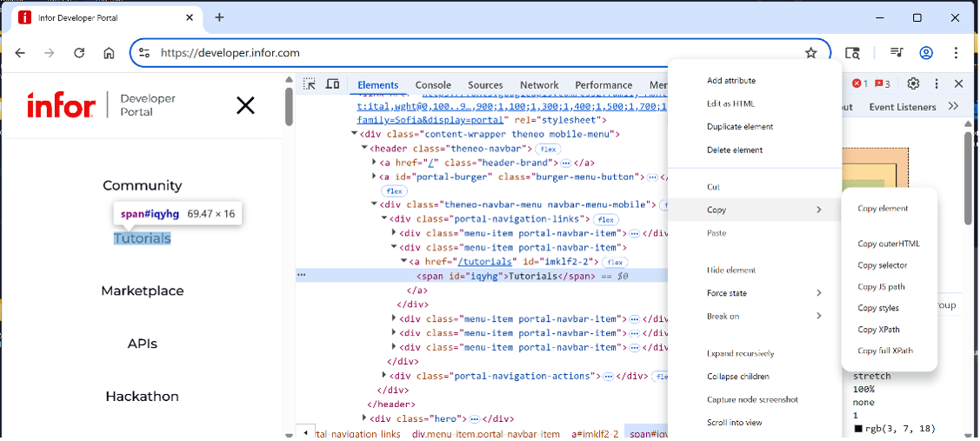The height and width of the screenshot is (441, 980).
Task: Click the browser home icon
Action: pyautogui.click(x=109, y=53)
